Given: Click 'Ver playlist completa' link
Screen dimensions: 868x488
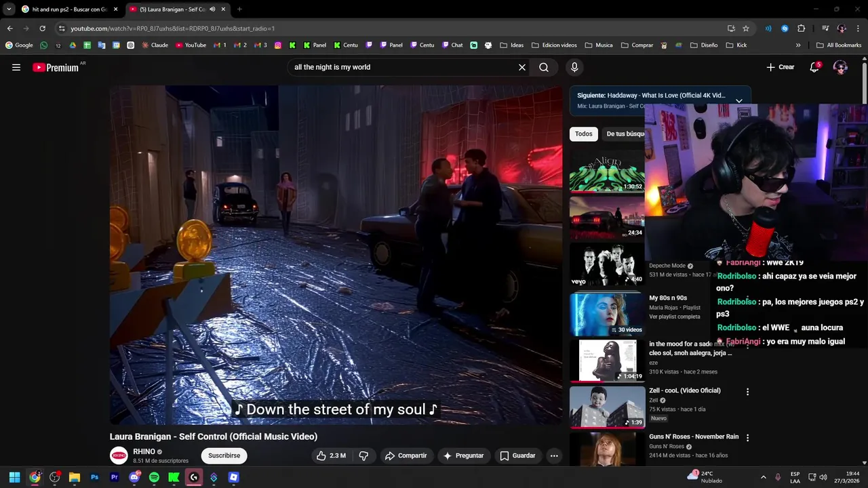Looking at the screenshot, I should (675, 317).
